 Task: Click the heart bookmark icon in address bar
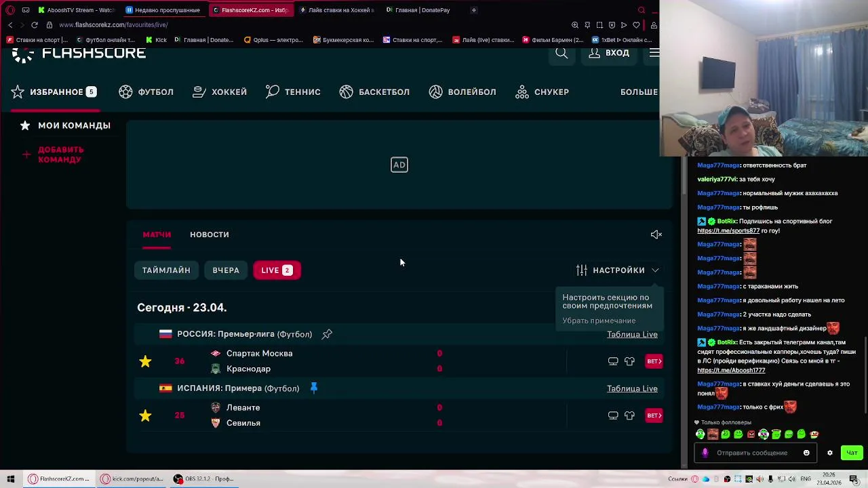(x=636, y=25)
